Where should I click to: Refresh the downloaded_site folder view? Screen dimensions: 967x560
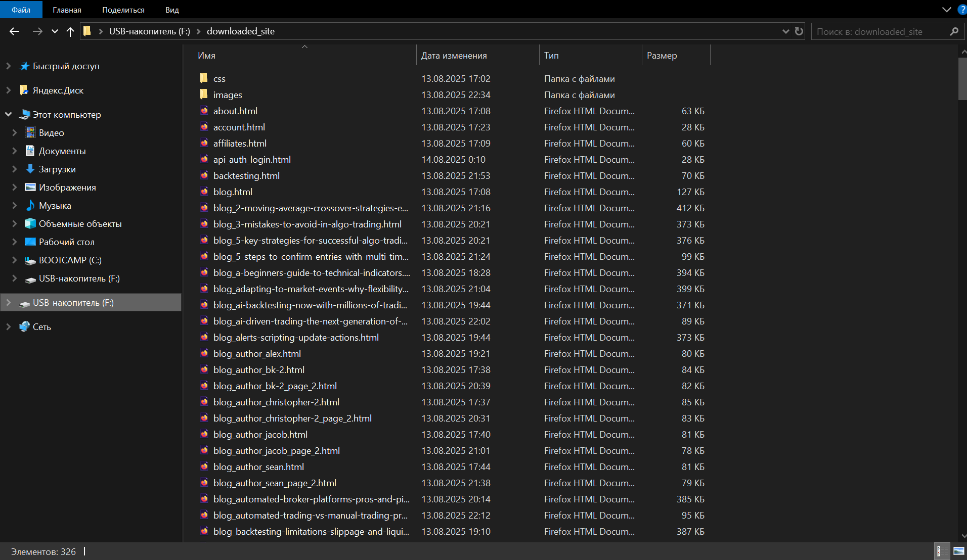coord(799,31)
